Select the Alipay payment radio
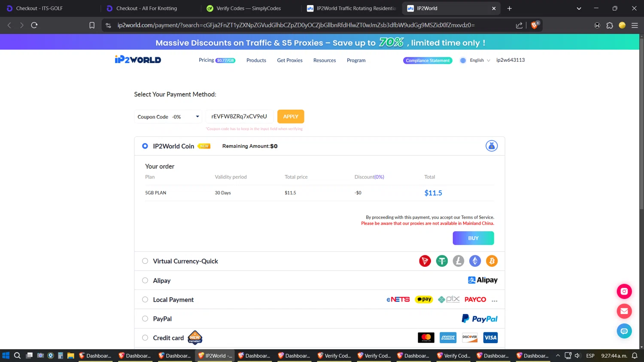The height and width of the screenshot is (362, 644). 145,280
